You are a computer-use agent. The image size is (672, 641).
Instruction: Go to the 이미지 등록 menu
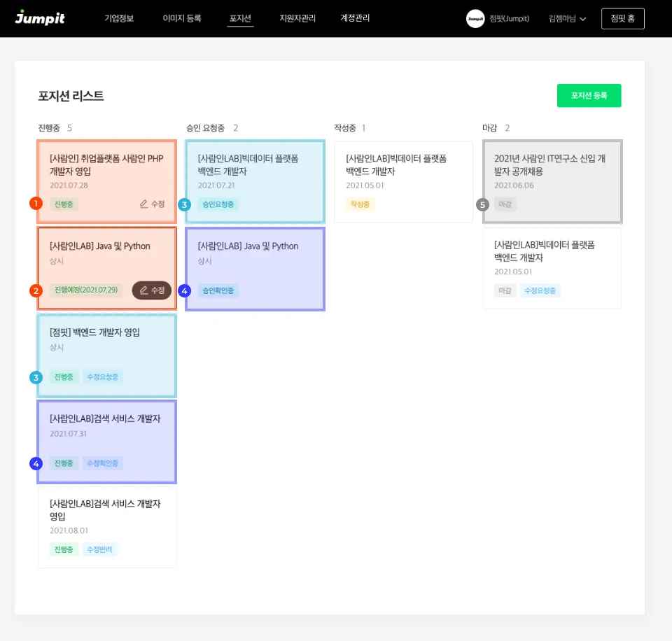point(182,18)
